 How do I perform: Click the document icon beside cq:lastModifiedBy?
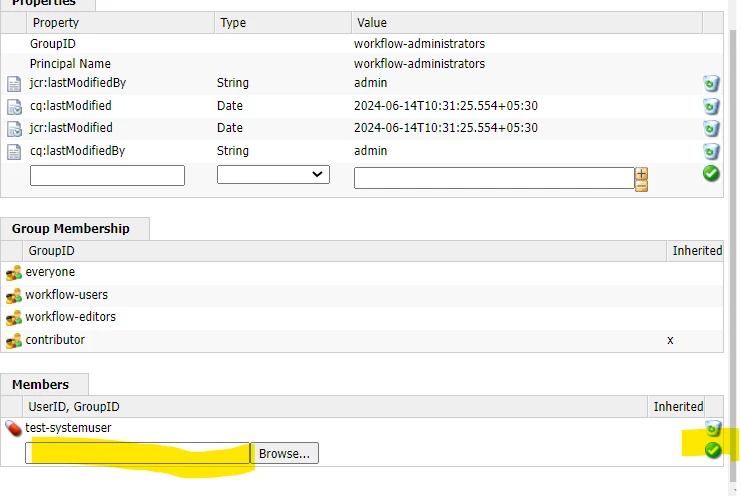click(14, 152)
